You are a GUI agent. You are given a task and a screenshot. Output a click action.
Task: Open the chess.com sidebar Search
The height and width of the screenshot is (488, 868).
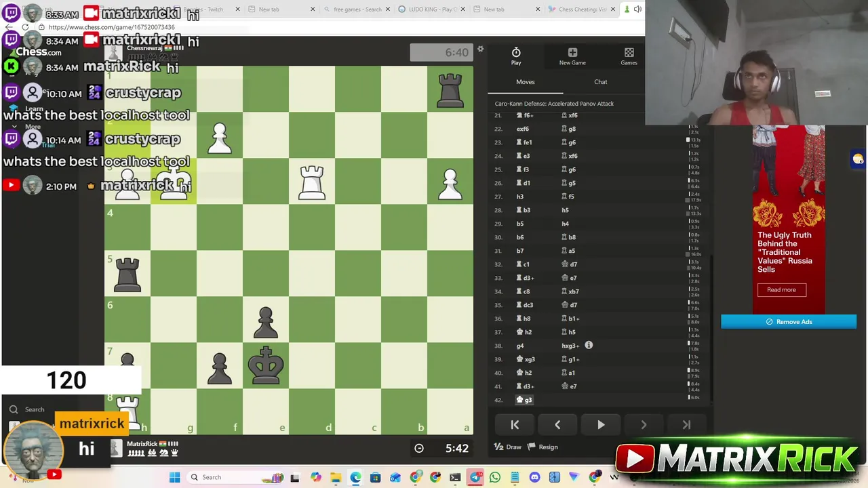tap(27, 409)
